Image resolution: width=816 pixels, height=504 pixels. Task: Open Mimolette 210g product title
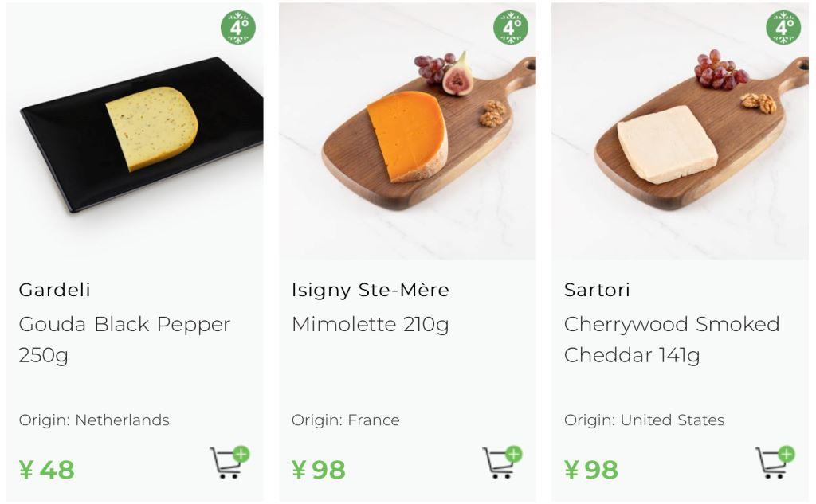(x=370, y=325)
